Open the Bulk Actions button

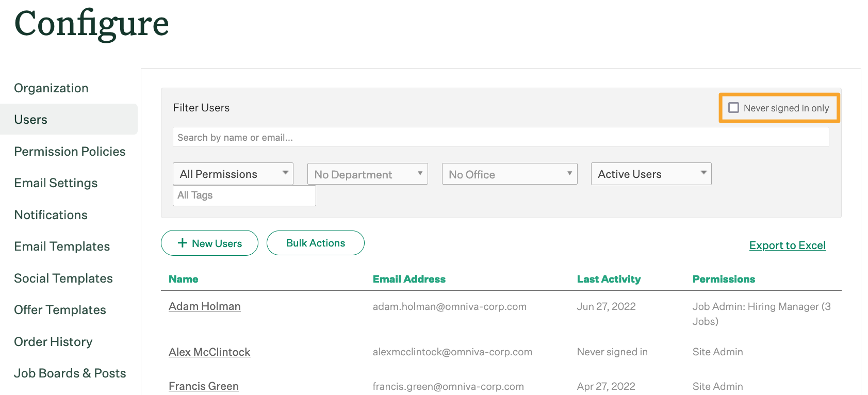315,243
